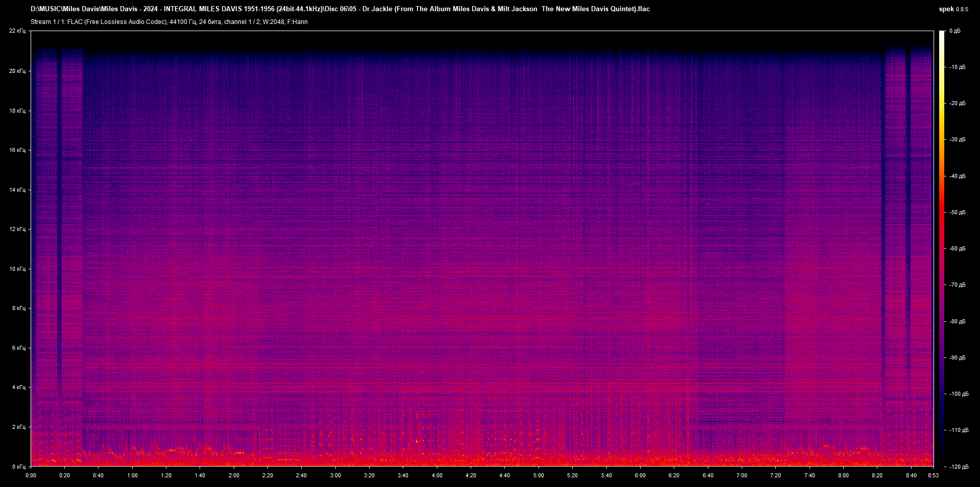Click the '10 кГц' frequency label
Image resolution: width=980 pixels, height=487 pixels.
[x=17, y=269]
